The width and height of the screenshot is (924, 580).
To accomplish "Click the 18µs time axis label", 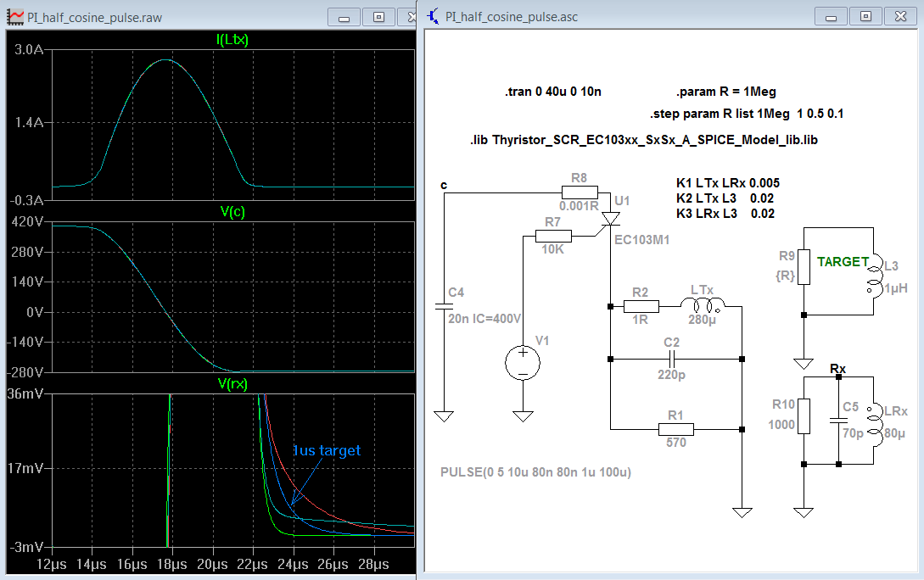I will click(x=172, y=564).
